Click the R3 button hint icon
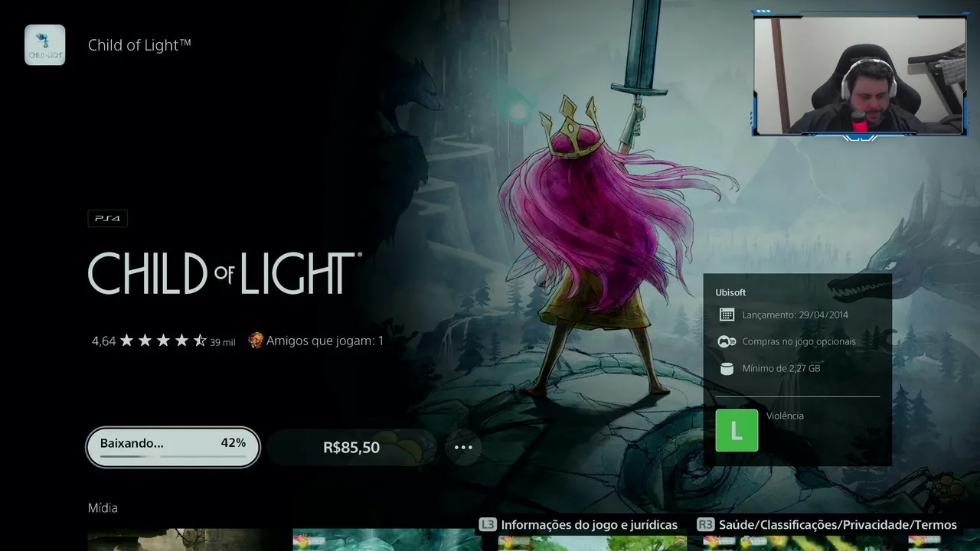This screenshot has height=551, width=980. (706, 525)
